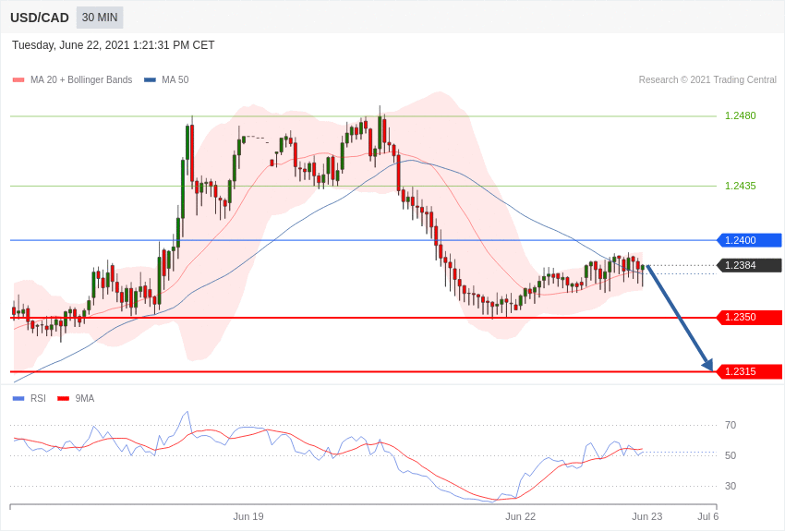This screenshot has width=785, height=532.
Task: Click the USD/CAD pair title
Action: (x=40, y=18)
